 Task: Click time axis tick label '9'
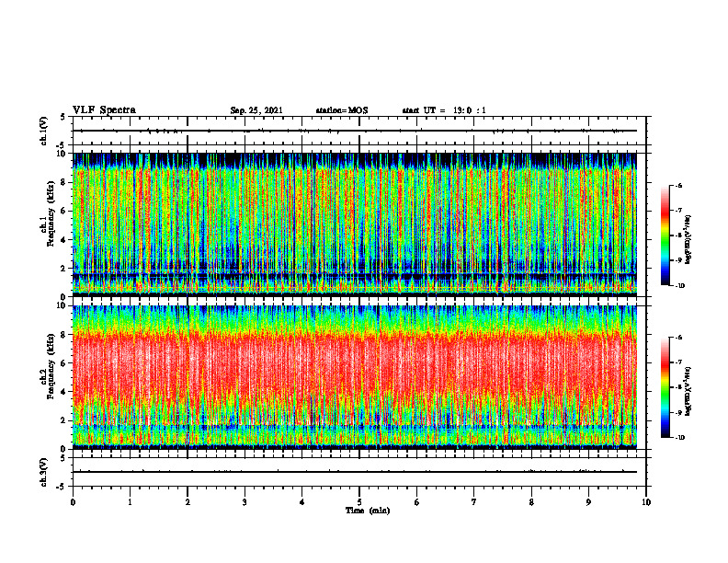click(588, 502)
